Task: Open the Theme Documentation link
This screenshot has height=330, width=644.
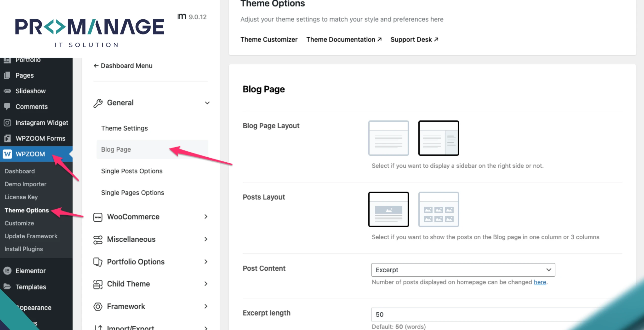Action: 344,40
